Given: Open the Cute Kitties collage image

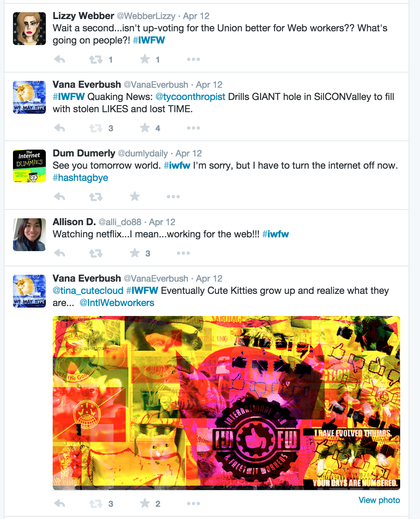Looking at the screenshot, I should 226,403.
